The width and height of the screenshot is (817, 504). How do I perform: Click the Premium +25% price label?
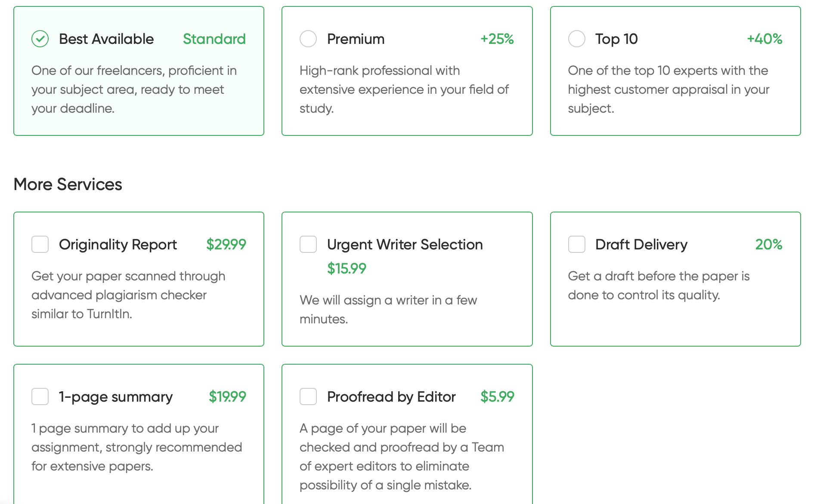497,39
